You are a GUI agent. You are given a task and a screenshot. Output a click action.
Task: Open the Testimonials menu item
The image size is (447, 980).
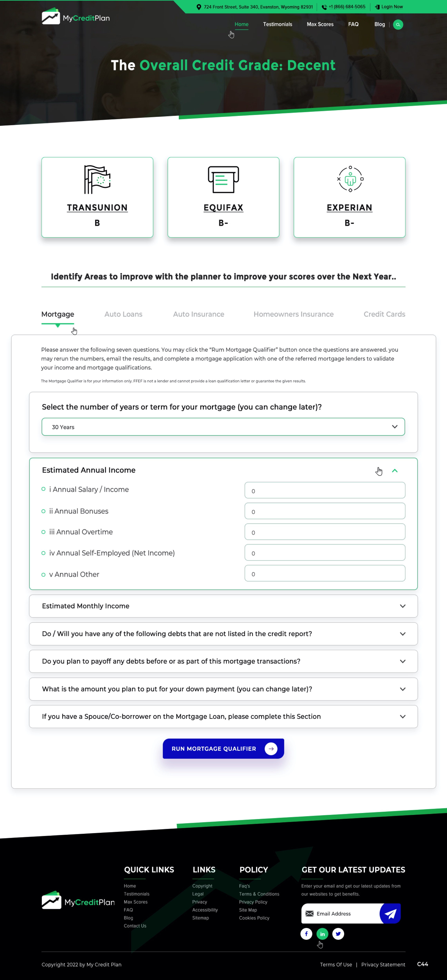pos(277,24)
